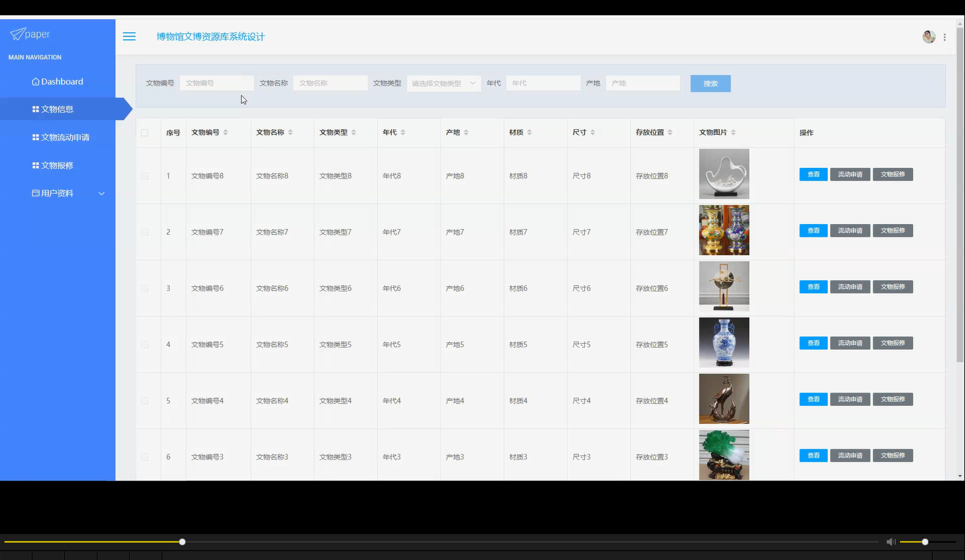Go to Dashboard in sidebar
The height and width of the screenshot is (560, 965).
click(x=57, y=81)
